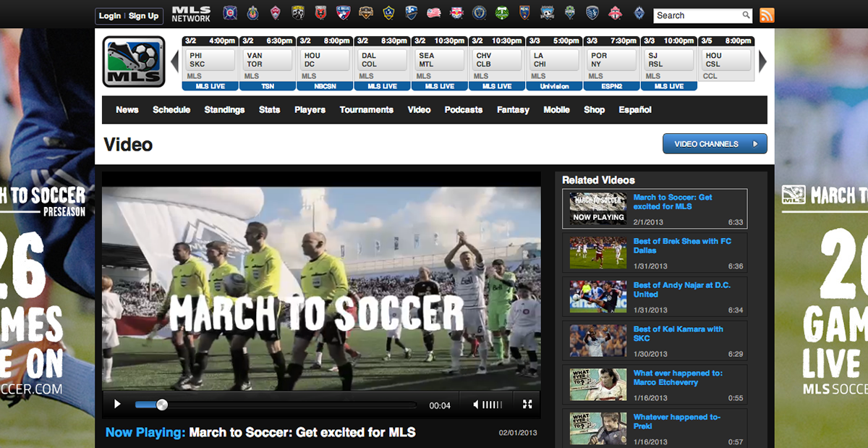Open the Montreal Impact team crest
This screenshot has height=448, width=868.
412,12
